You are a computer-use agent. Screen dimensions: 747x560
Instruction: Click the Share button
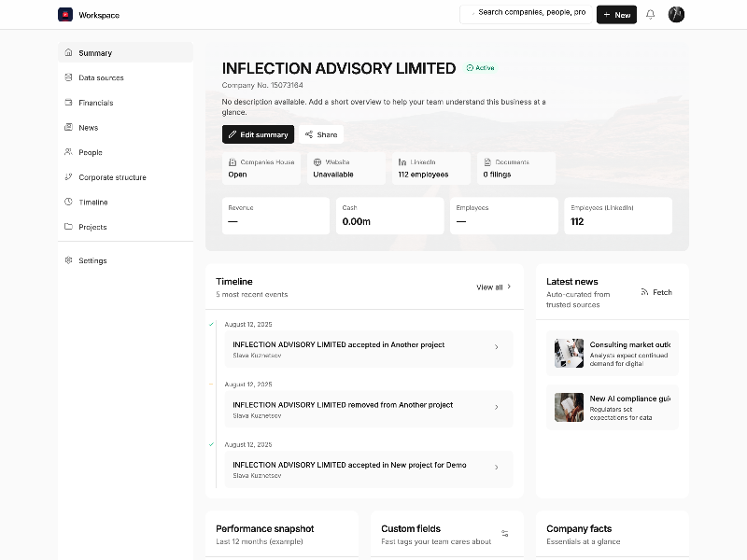click(x=321, y=134)
